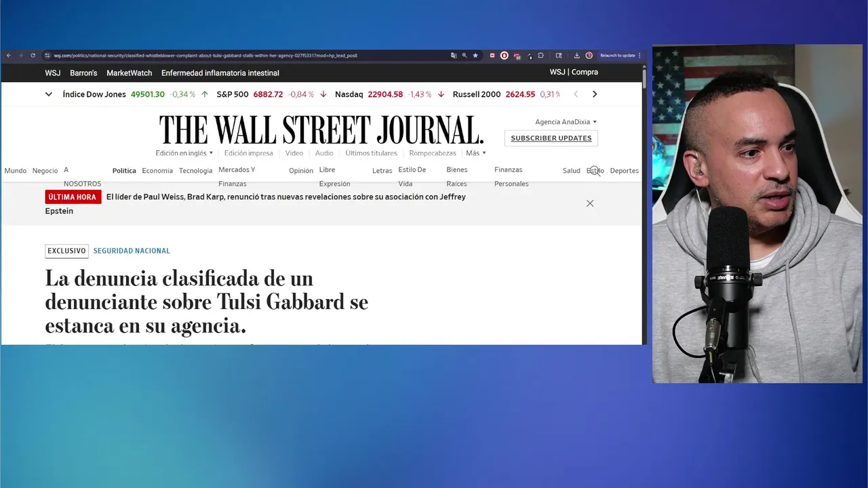This screenshot has height=488, width=868.
Task: Select Deportes in the navigation menu
Action: [x=625, y=171]
